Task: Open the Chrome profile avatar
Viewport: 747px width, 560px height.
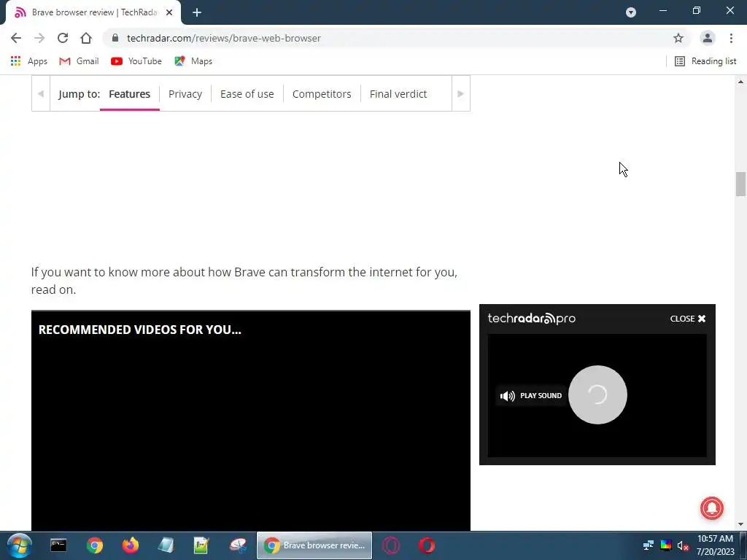Action: pos(708,38)
